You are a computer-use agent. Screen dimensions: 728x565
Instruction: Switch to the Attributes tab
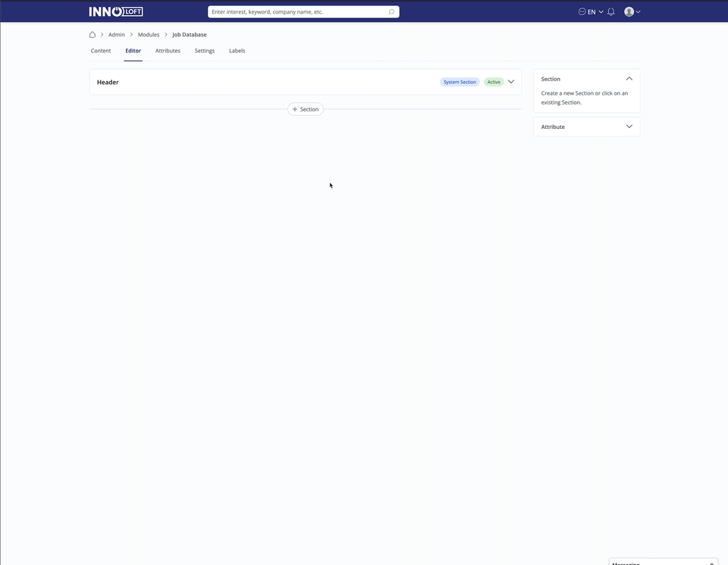pos(168,51)
